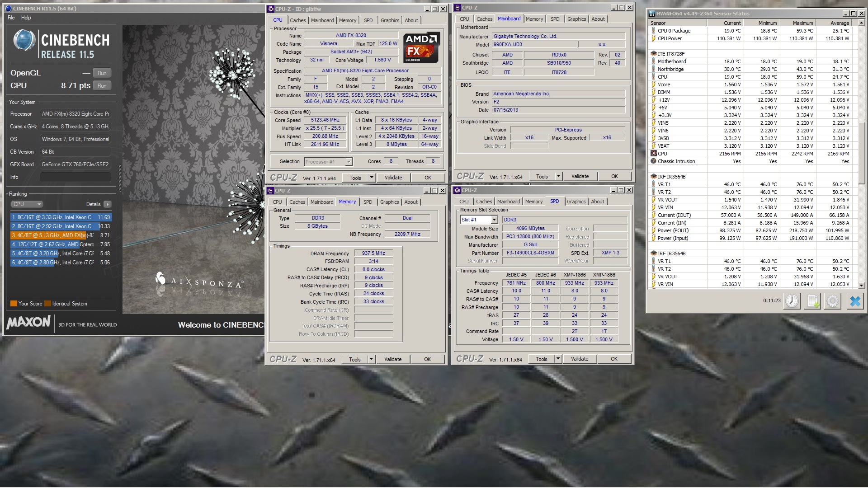Viewport: 868px width, 488px height.
Task: Select ranking row 8C/16T @ 3.33 GHz Intel Xeon
Action: (x=60, y=217)
